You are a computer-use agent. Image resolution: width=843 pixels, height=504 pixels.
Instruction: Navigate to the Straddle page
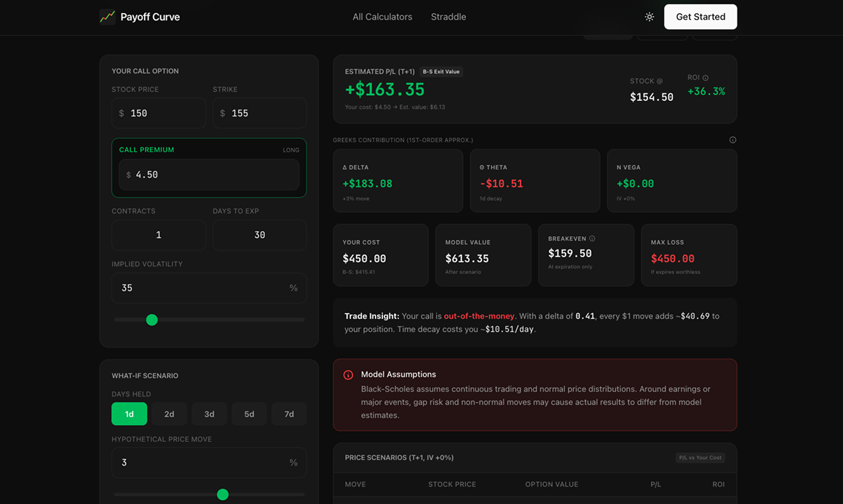pyautogui.click(x=448, y=17)
